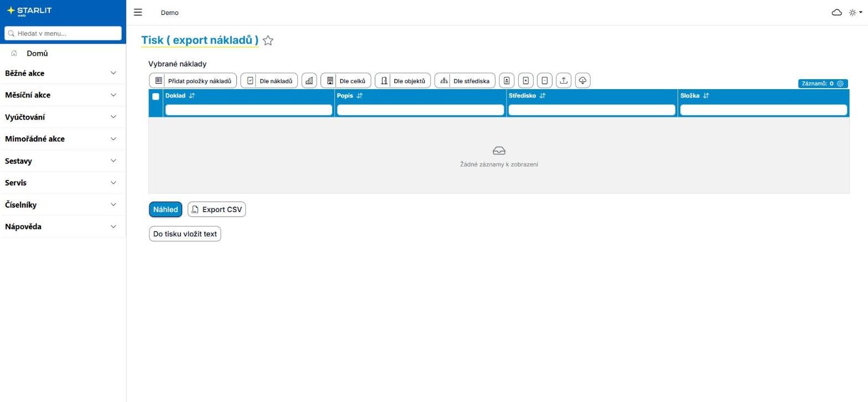868x402 pixels.
Task: Expand Nápověda using its chevron
Action: pos(113,226)
